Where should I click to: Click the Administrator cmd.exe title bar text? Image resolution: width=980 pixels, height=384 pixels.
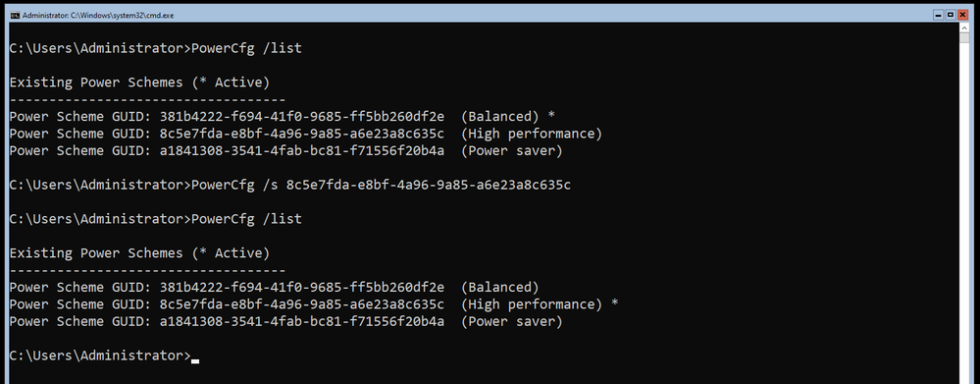click(x=98, y=15)
